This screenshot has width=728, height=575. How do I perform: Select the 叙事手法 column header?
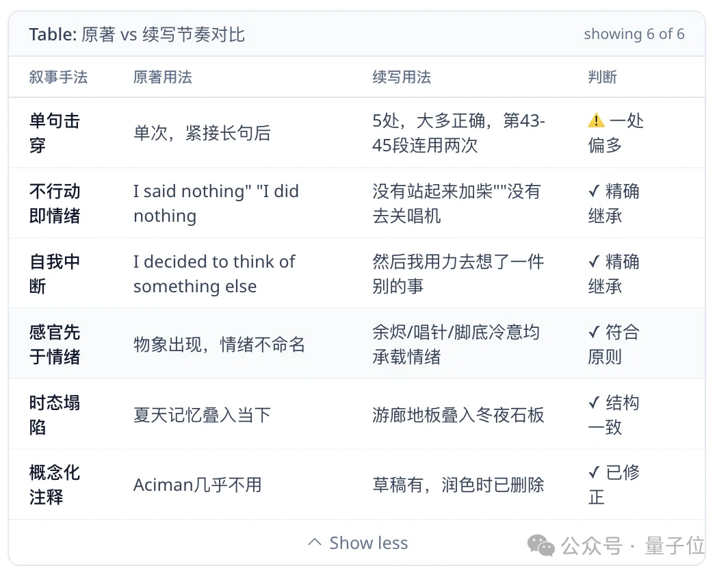(x=60, y=77)
